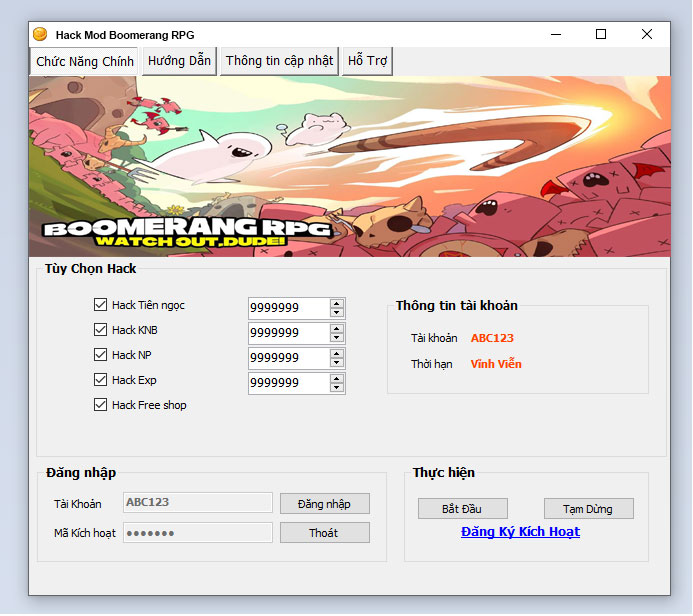Viewport: 693px width, 616px height.
Task: Decrease the Hack Tiên ngọc value with down arrow
Action: pos(337,312)
